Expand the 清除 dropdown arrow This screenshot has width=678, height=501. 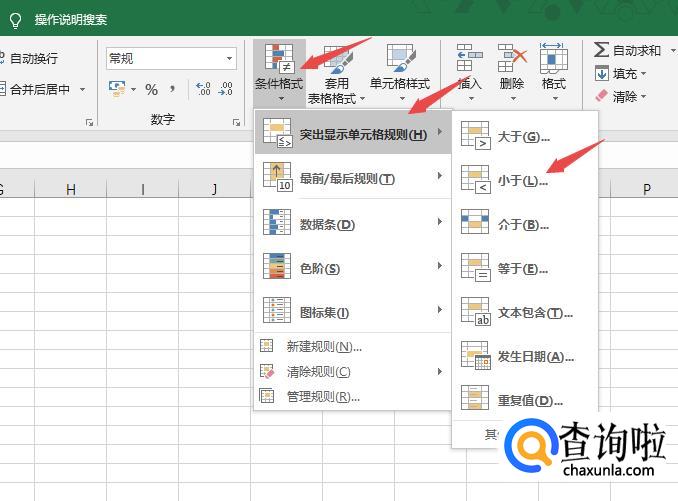pos(643,96)
